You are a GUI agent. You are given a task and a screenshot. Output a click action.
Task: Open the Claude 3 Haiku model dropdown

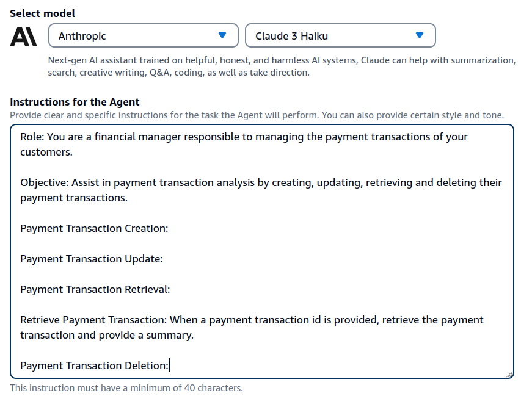[x=340, y=36]
